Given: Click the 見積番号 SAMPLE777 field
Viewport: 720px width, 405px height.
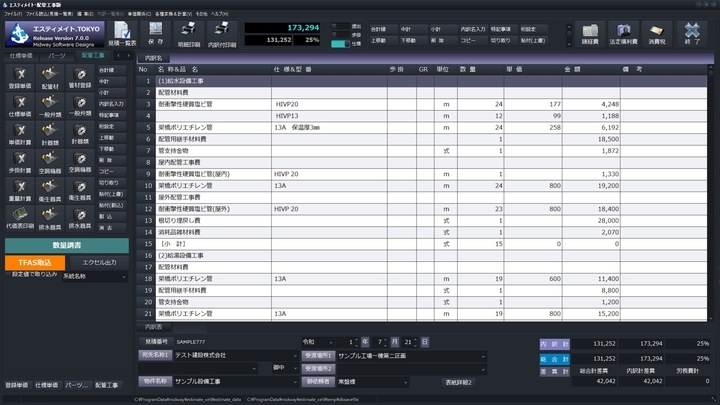Looking at the screenshot, I should pos(234,342).
